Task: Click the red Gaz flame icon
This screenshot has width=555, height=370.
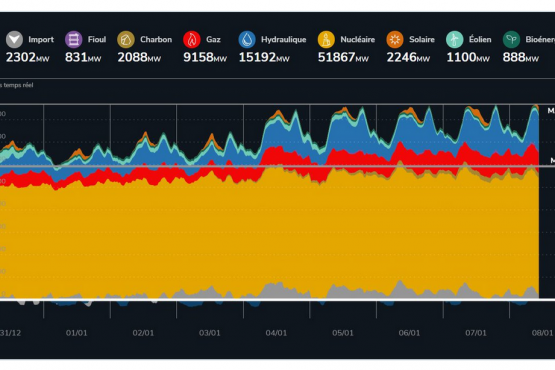Action: [x=192, y=39]
